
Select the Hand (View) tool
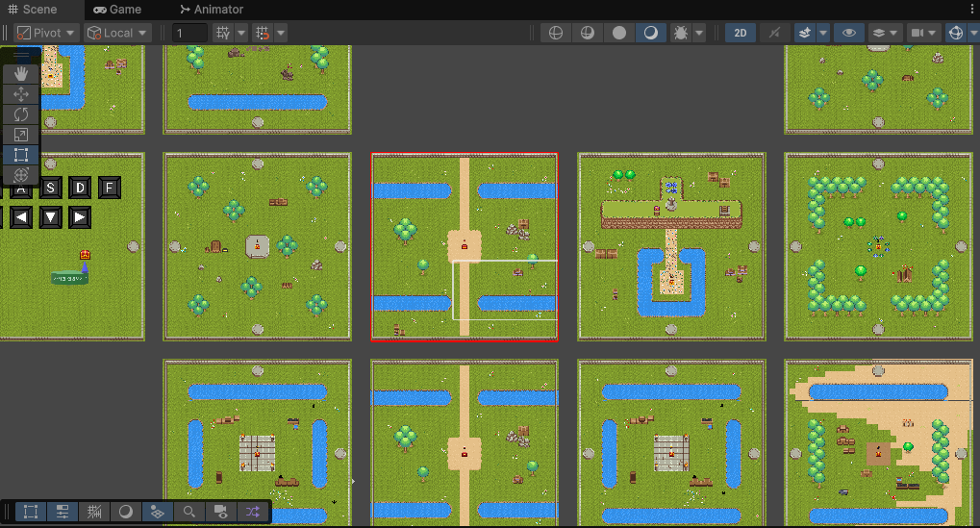coord(21,74)
